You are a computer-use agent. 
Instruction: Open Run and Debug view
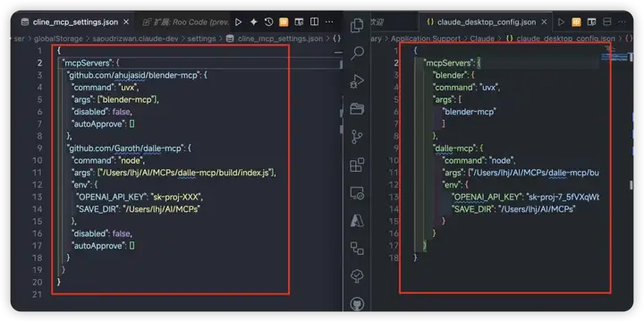tap(357, 80)
